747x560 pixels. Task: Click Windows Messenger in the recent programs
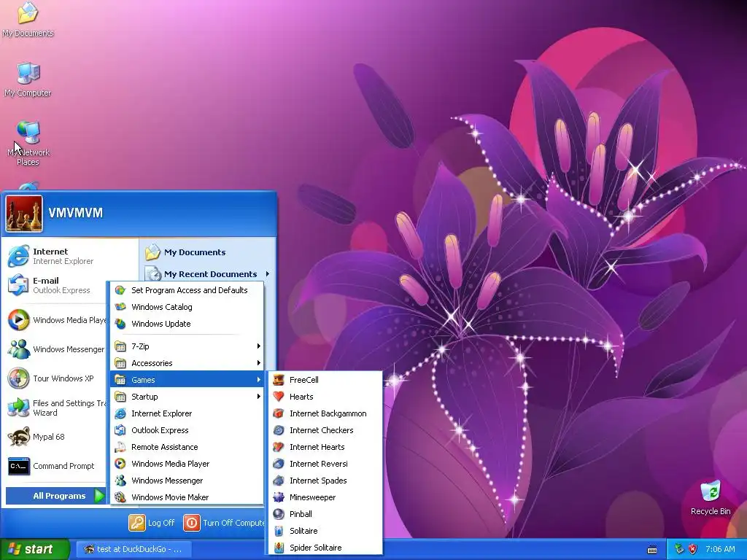(x=56, y=349)
